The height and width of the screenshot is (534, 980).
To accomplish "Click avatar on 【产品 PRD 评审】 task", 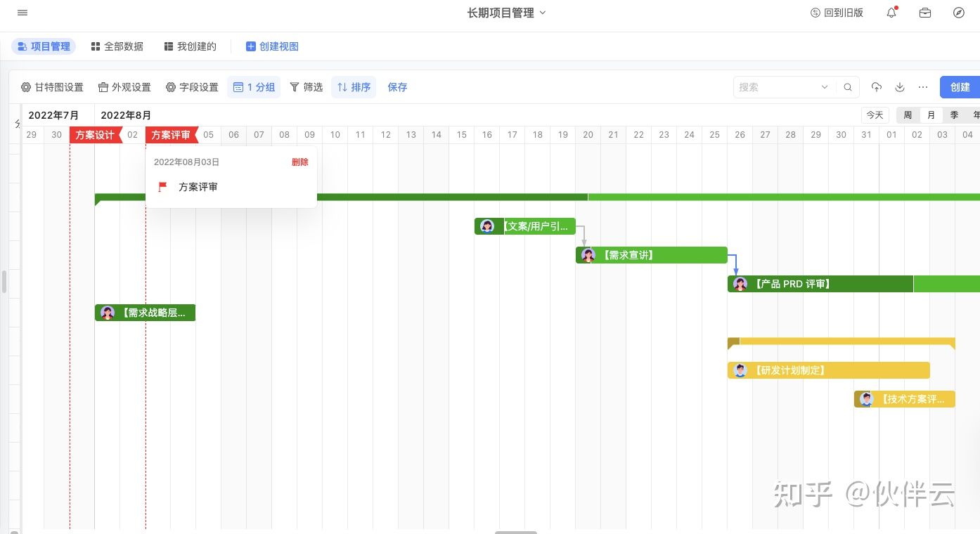I will [740, 284].
